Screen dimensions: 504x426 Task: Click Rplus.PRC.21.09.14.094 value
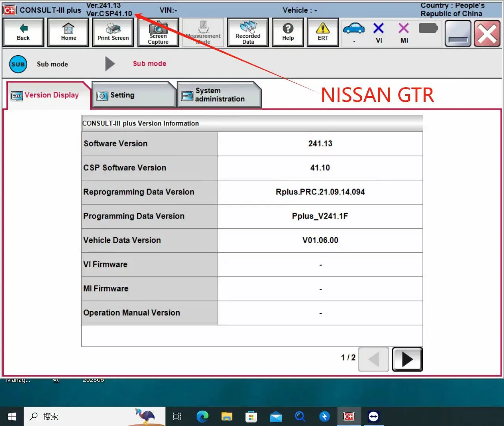pos(320,192)
